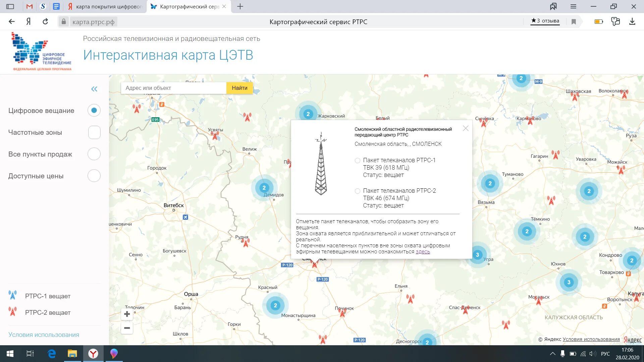
Task: Open a new browser tab
Action: [x=240, y=6]
